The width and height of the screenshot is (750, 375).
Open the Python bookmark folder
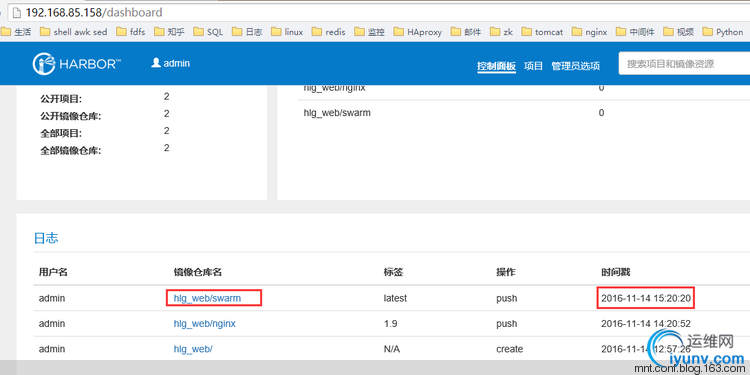[x=723, y=32]
